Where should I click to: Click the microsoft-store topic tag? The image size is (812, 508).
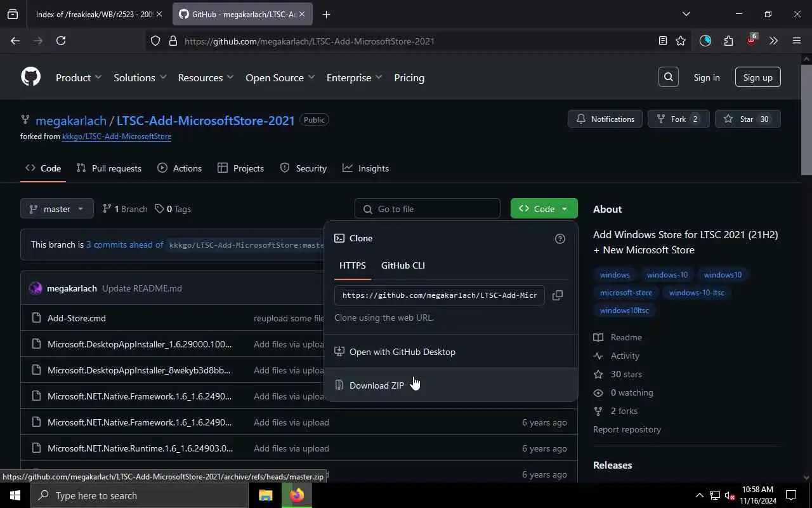tap(626, 293)
